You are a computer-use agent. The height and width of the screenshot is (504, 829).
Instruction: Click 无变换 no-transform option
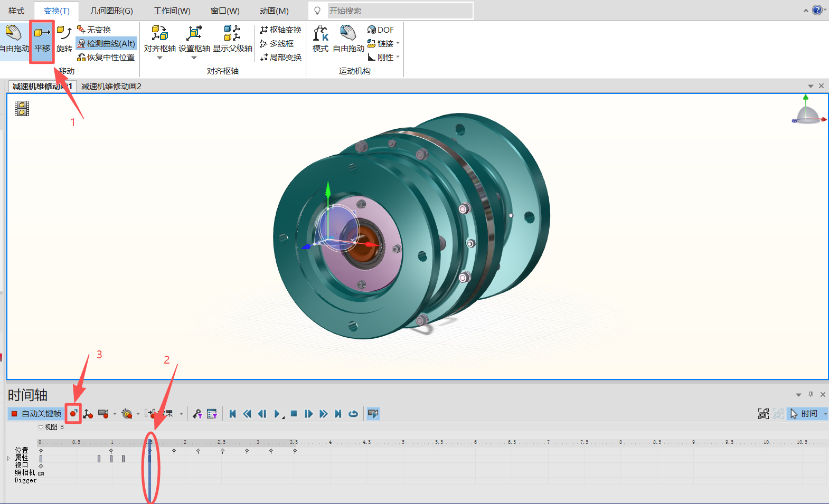[x=94, y=30]
